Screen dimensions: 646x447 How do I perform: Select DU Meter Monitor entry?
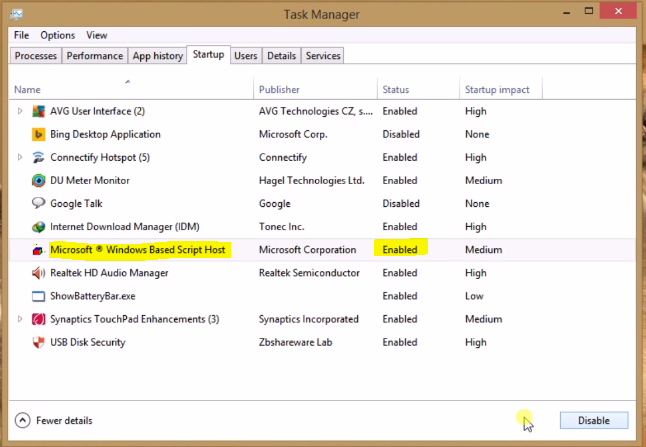pos(90,180)
